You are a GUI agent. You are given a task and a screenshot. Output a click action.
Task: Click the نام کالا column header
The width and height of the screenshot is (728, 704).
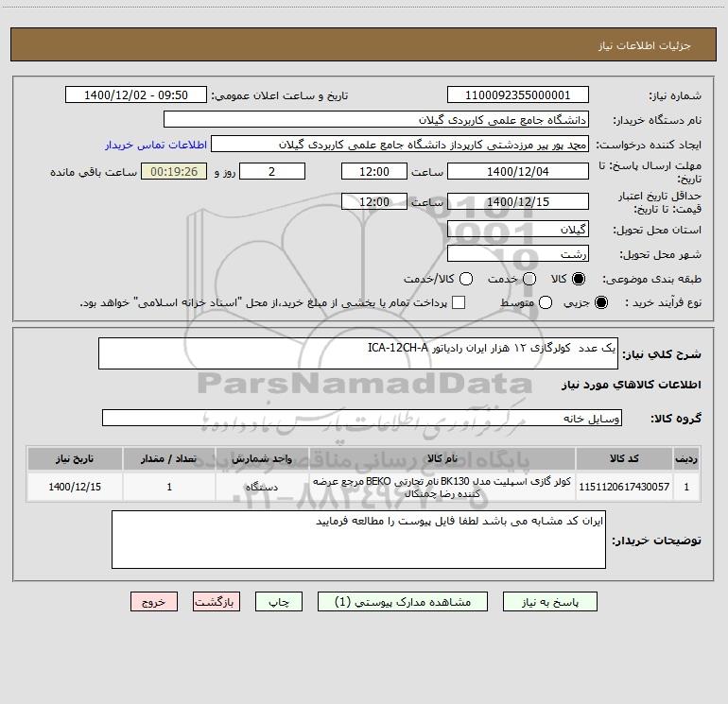click(442, 458)
